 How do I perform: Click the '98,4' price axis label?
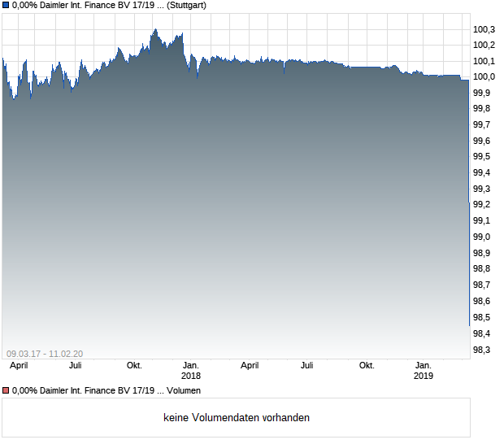(481, 333)
